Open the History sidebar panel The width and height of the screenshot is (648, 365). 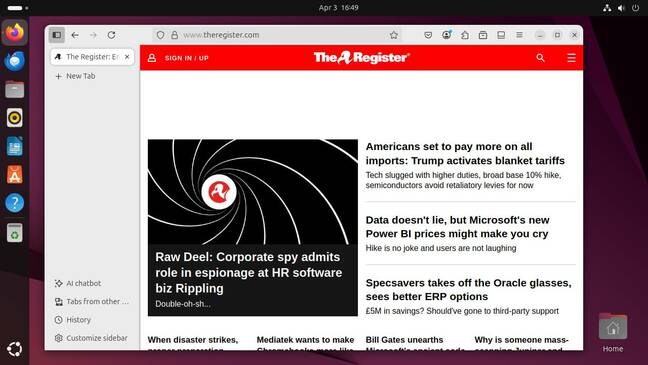point(73,320)
